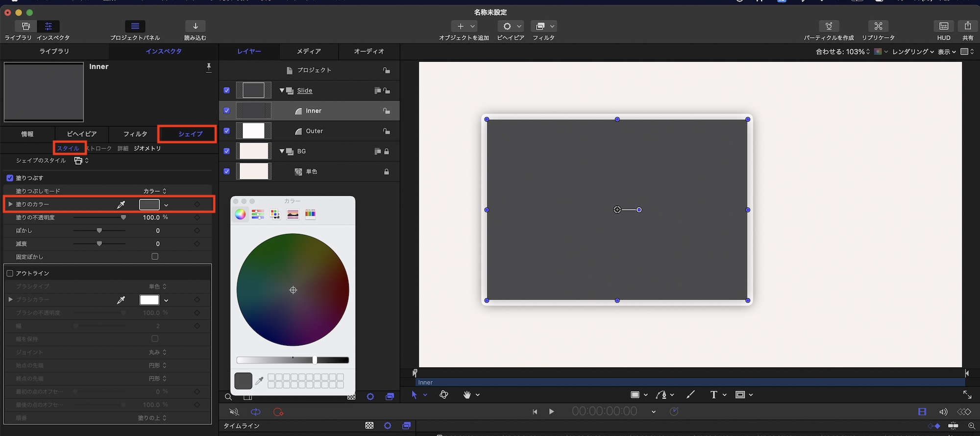Switch to the Media (メディア) tab
The height and width of the screenshot is (436, 980).
click(309, 51)
